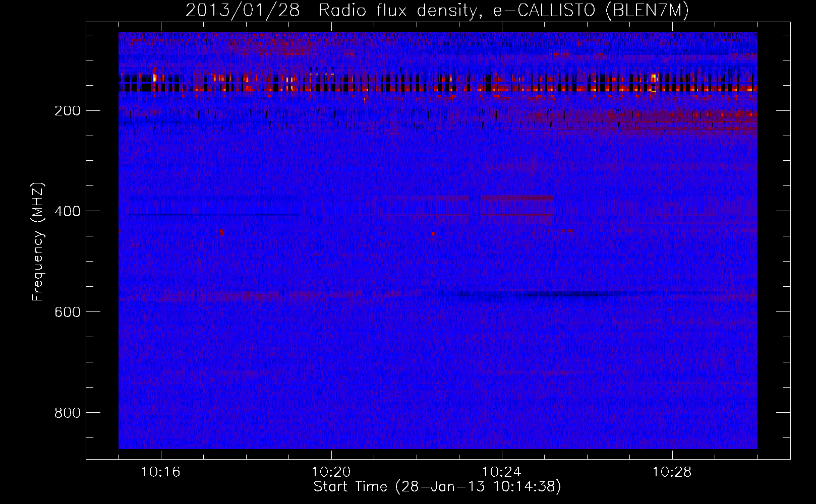Screen dimensions: 816x504
Task: Click the '600' frequency tick label
Action: point(67,312)
